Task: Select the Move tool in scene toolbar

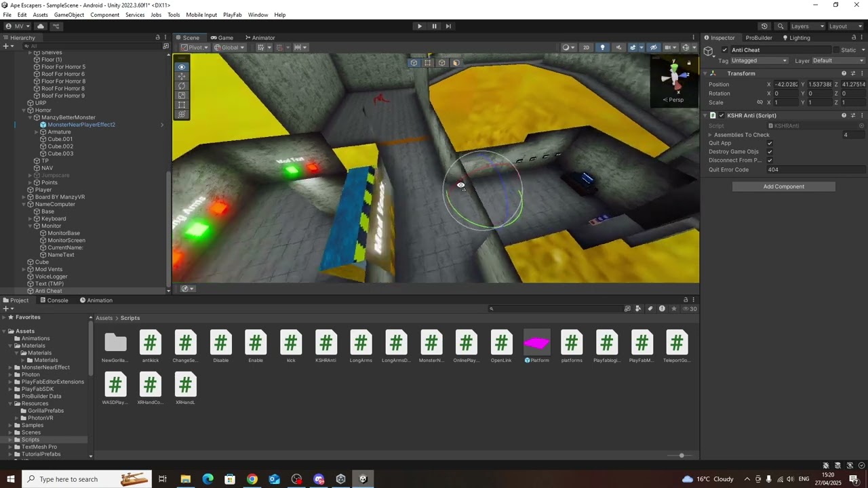Action: pos(181,77)
